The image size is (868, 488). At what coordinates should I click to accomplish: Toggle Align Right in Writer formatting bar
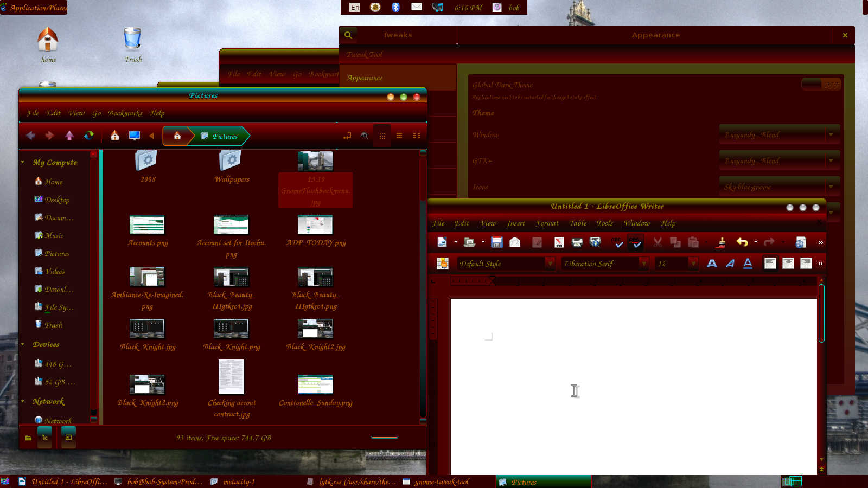pyautogui.click(x=806, y=264)
